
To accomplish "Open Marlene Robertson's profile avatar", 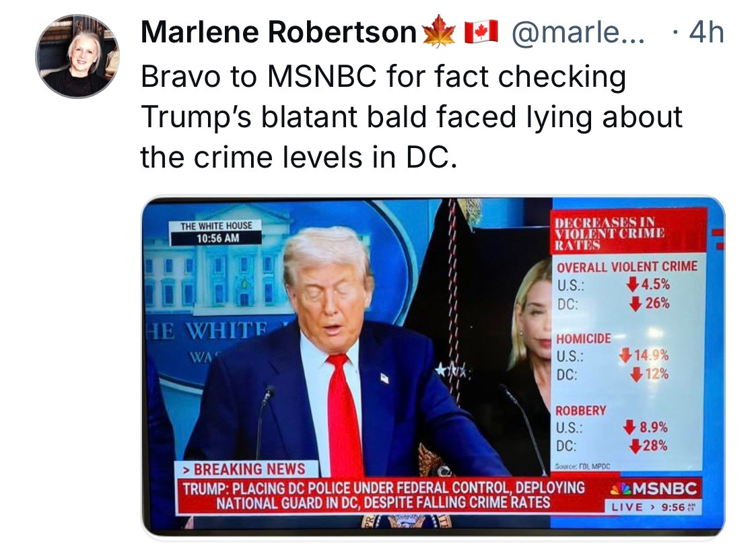I will pyautogui.click(x=77, y=57).
